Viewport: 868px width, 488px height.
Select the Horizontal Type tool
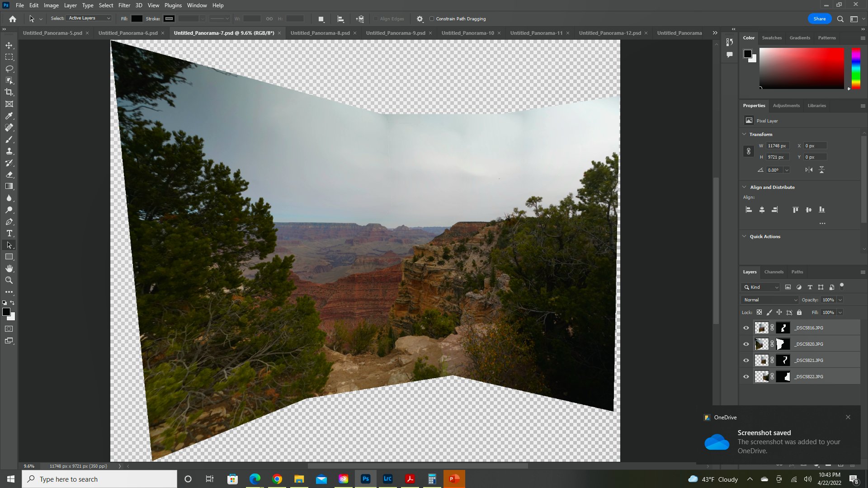[9, 233]
